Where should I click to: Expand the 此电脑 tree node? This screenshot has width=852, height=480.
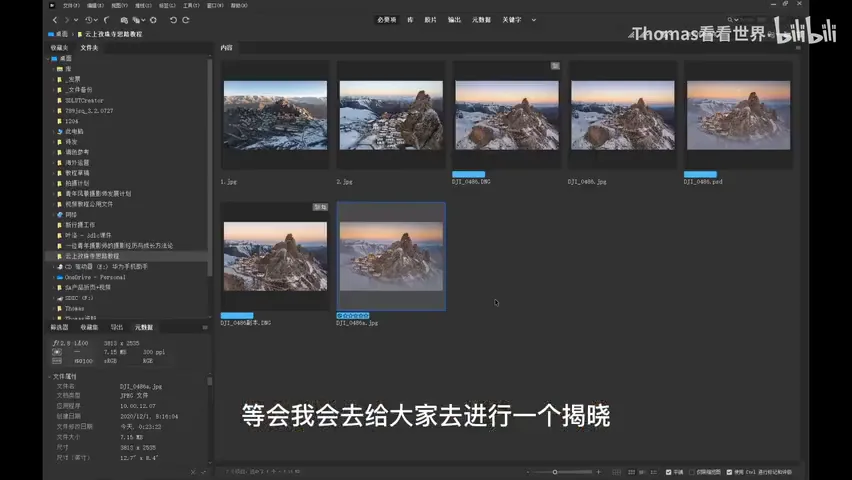[53, 132]
